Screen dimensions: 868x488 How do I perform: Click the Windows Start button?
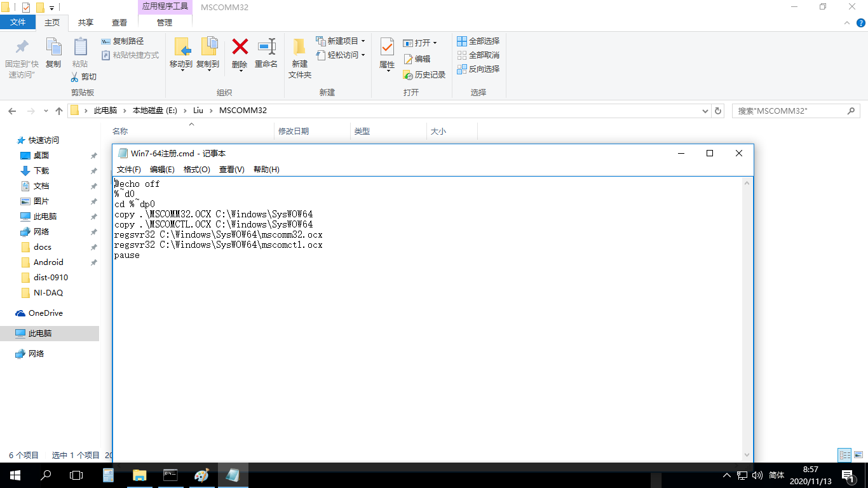15,475
